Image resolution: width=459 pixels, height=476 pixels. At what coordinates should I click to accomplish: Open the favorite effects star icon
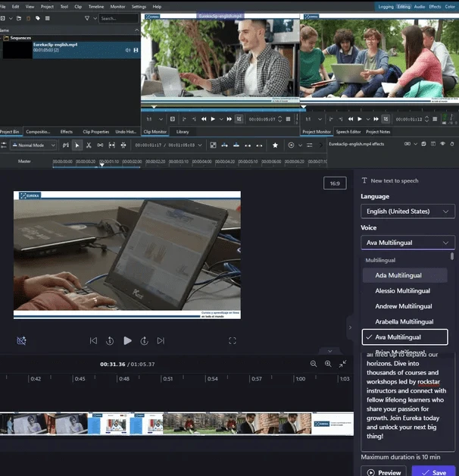coord(275,145)
